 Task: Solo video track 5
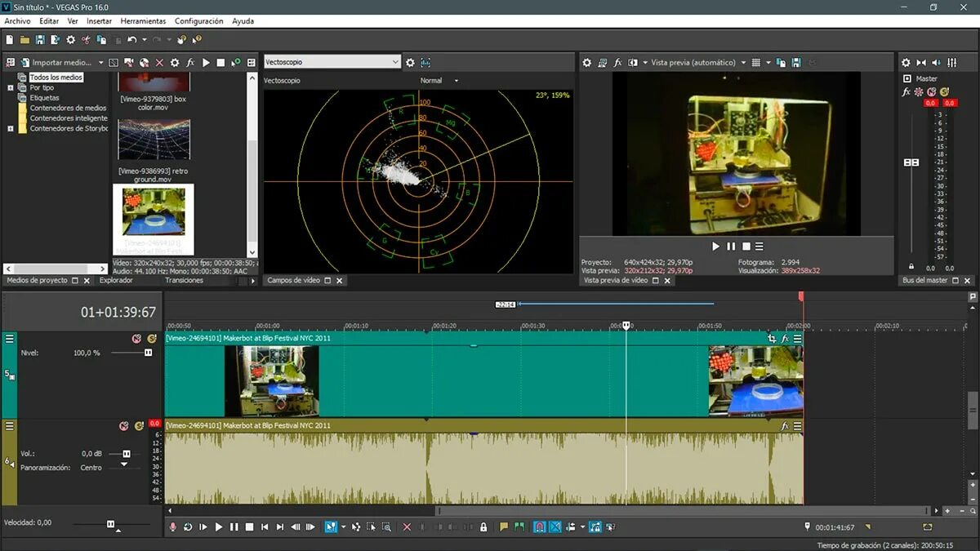[151, 338]
